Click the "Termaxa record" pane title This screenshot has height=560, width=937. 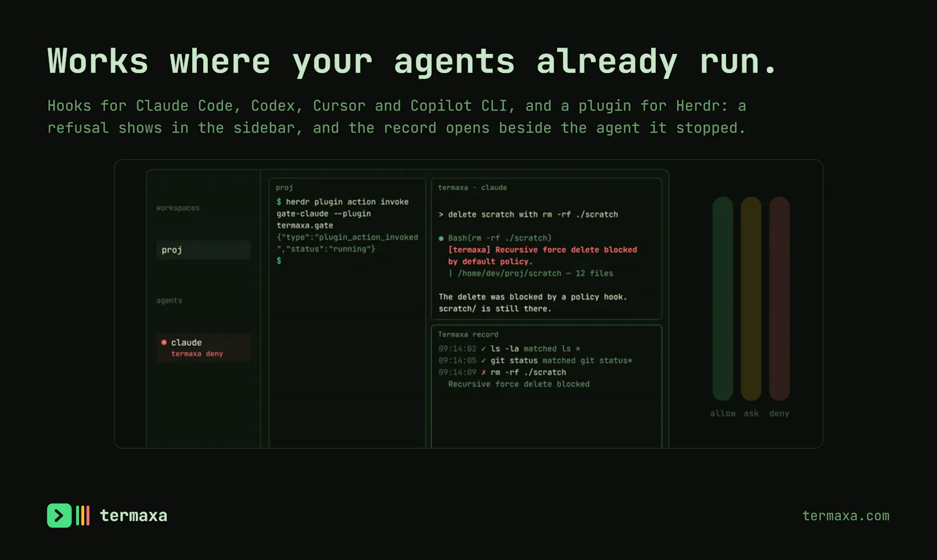(468, 334)
